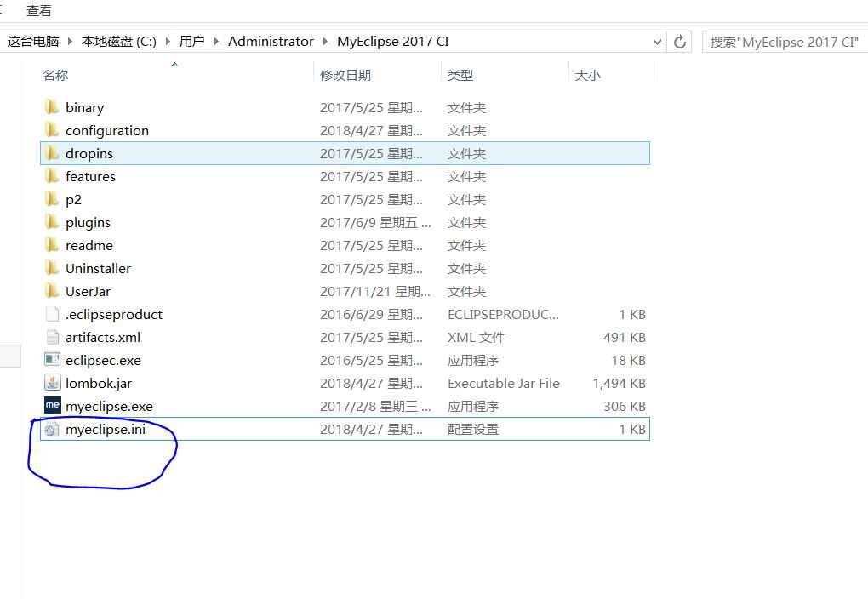This screenshot has height=599, width=868.
Task: Click the UserJar folder icon
Action: (x=51, y=291)
